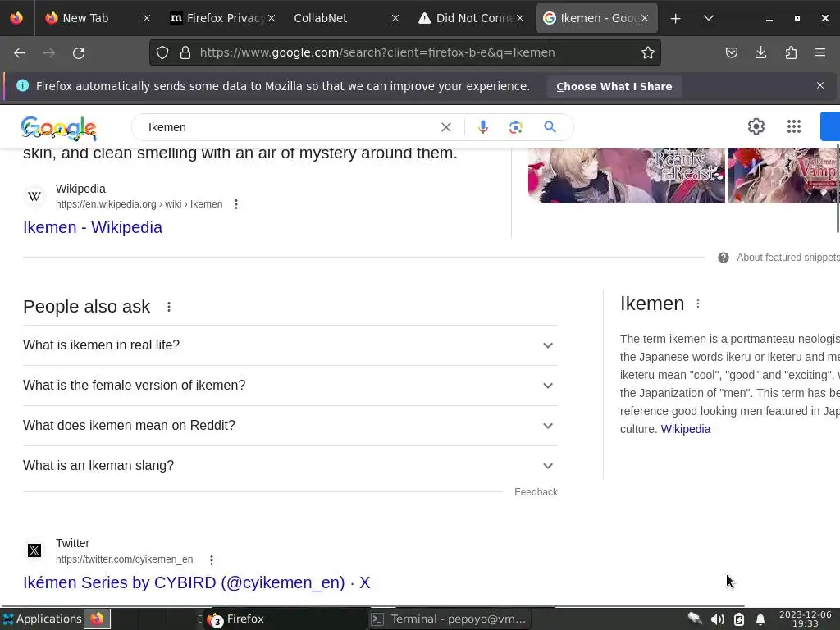Open the notifications bell in tray
This screenshot has width=840, height=630.
tap(760, 619)
